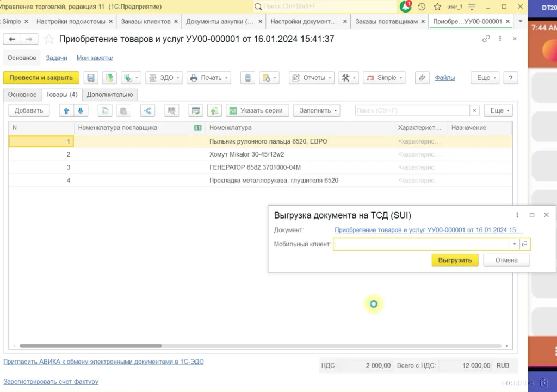Add the document to favorites with the star

[49, 39]
